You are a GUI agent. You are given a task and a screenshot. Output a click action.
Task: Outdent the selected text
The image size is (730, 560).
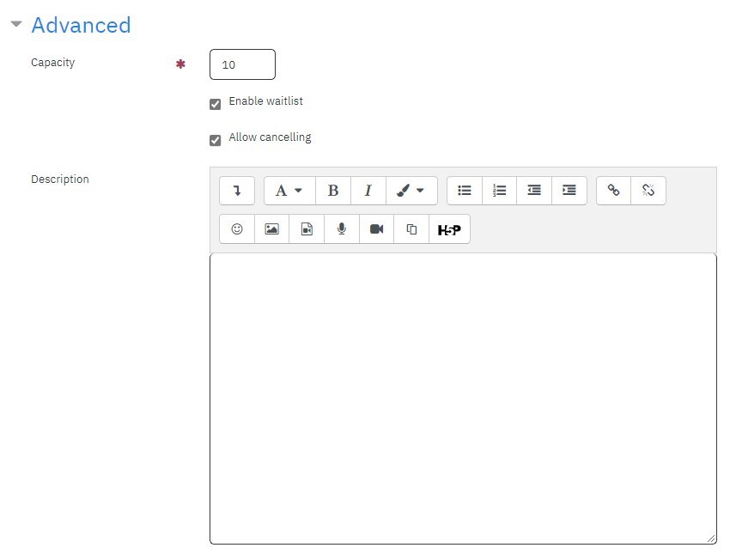(534, 191)
